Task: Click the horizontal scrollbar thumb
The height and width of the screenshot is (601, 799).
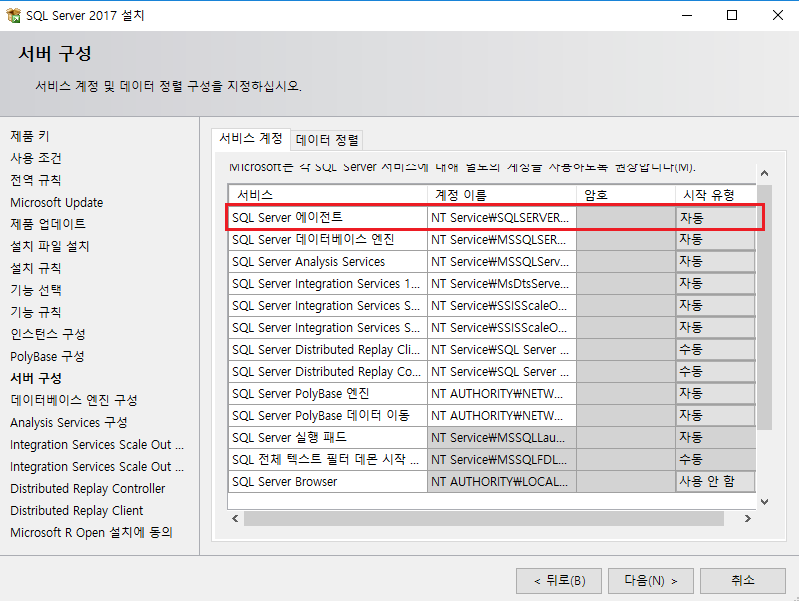Action: [x=484, y=518]
